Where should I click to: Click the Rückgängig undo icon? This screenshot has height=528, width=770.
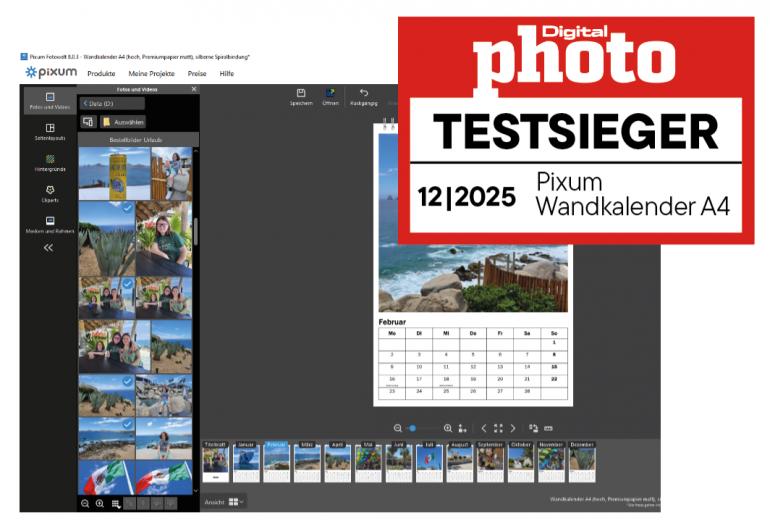pyautogui.click(x=364, y=96)
